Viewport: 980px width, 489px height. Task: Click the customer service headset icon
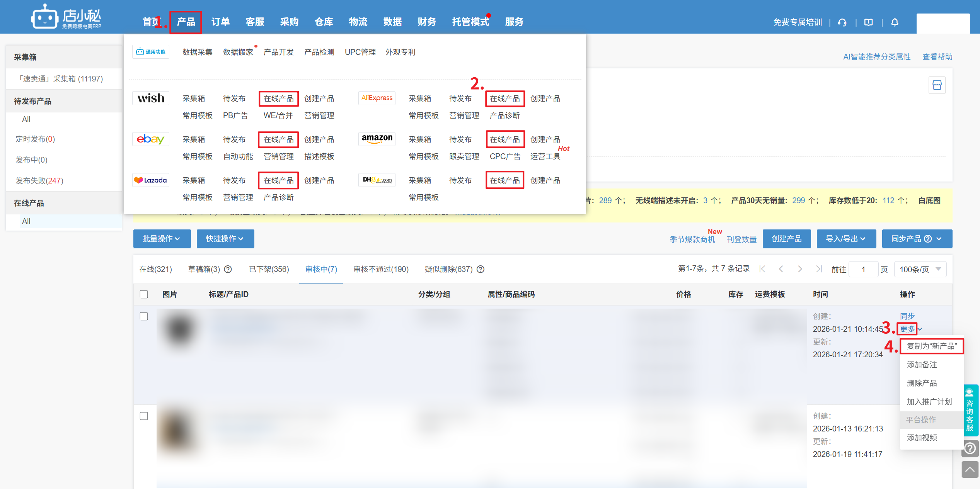click(842, 22)
